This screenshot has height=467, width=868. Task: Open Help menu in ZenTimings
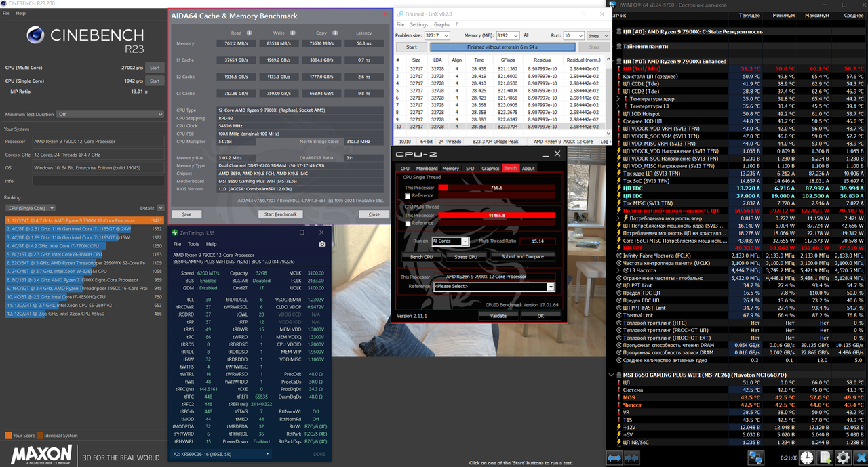[x=211, y=244]
